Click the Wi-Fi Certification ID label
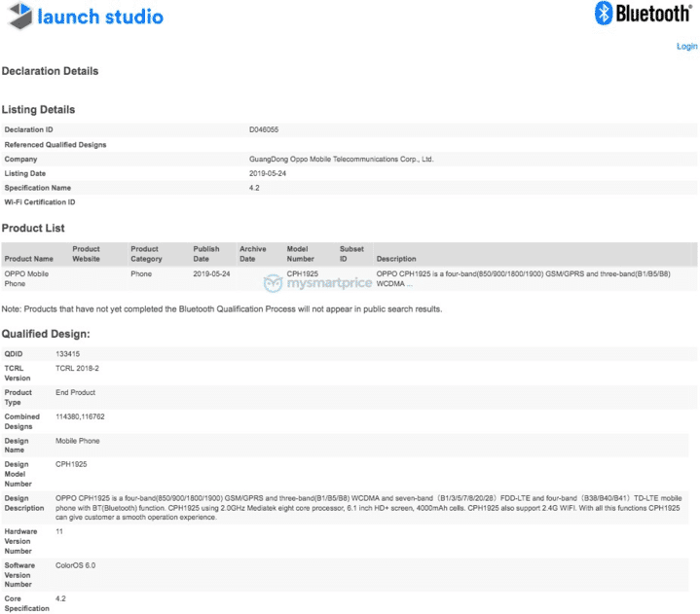700x614 pixels. 40,202
